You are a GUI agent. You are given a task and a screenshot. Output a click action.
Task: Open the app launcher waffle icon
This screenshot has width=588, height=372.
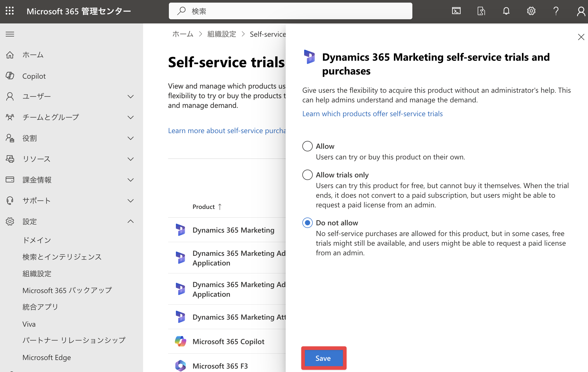pos(10,11)
